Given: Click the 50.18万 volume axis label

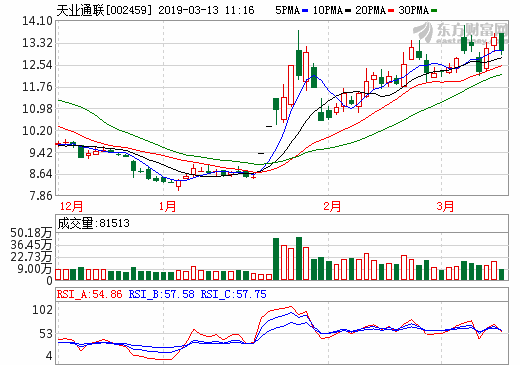Looking at the screenshot, I should [x=31, y=233].
